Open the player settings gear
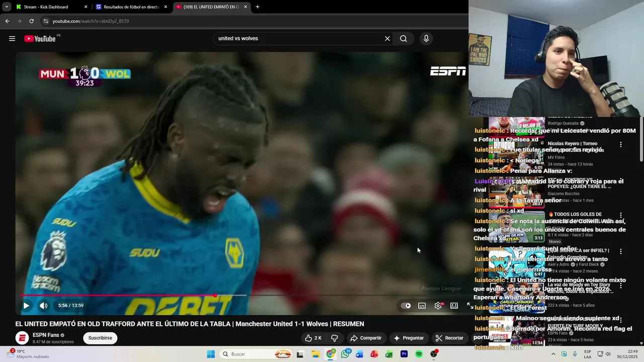The height and width of the screenshot is (362, 644). (438, 305)
